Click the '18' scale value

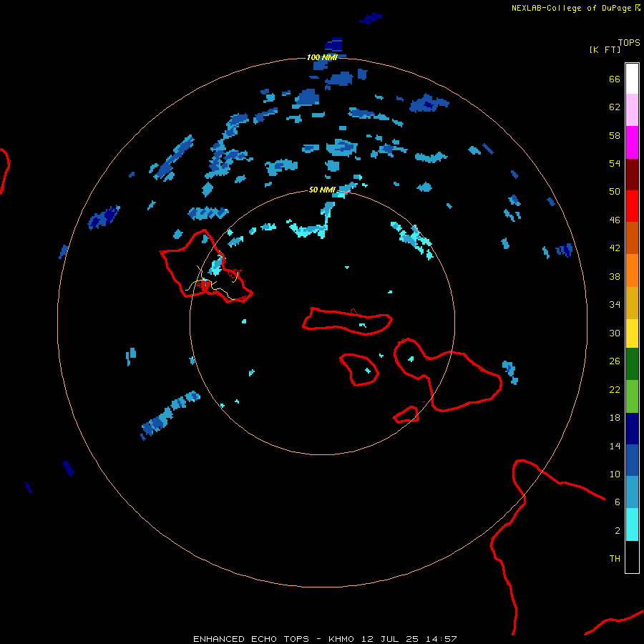pyautogui.click(x=615, y=418)
